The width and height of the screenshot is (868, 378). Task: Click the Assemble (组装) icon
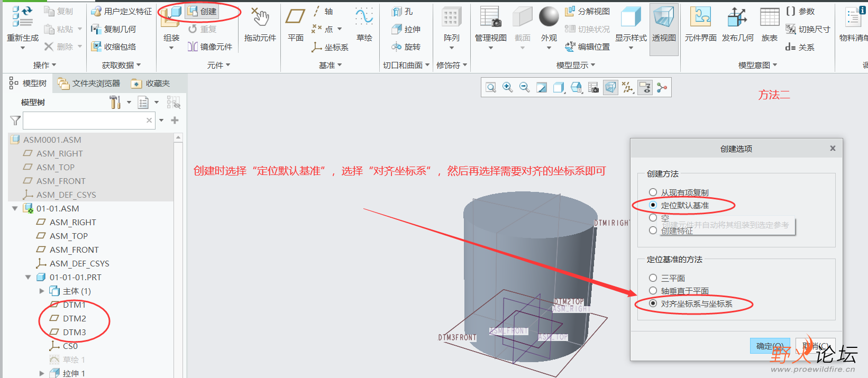coord(171,17)
